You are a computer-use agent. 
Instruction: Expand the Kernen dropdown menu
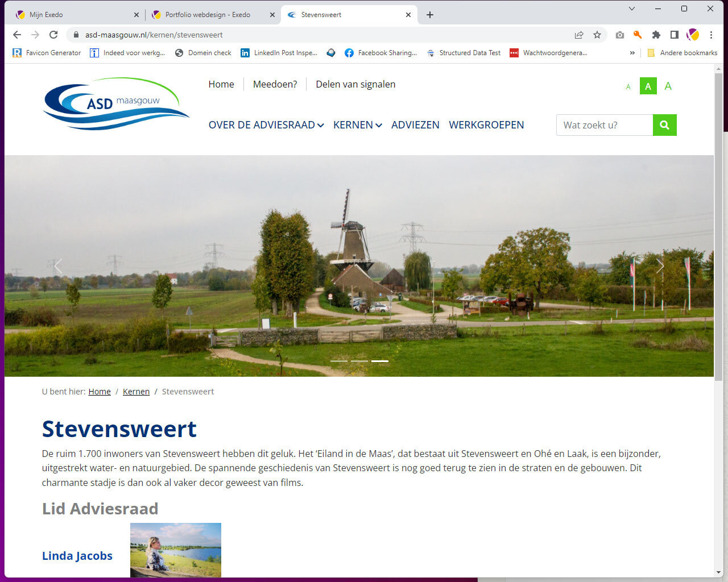point(357,125)
